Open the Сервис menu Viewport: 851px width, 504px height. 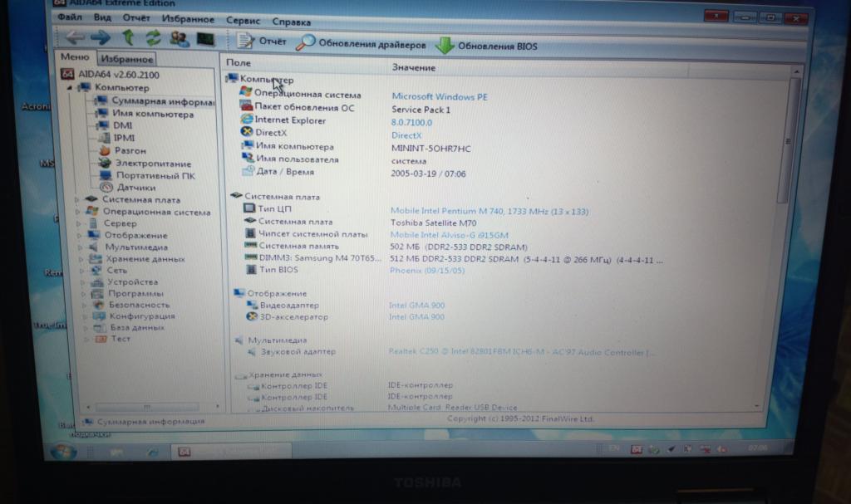point(243,21)
